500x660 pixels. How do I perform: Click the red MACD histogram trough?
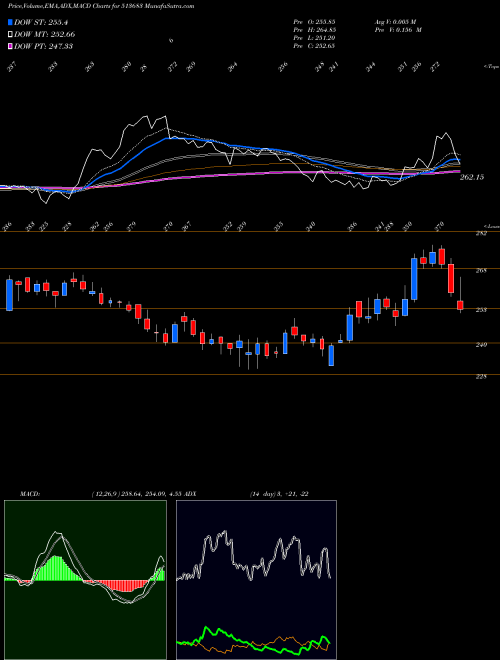tap(125, 587)
